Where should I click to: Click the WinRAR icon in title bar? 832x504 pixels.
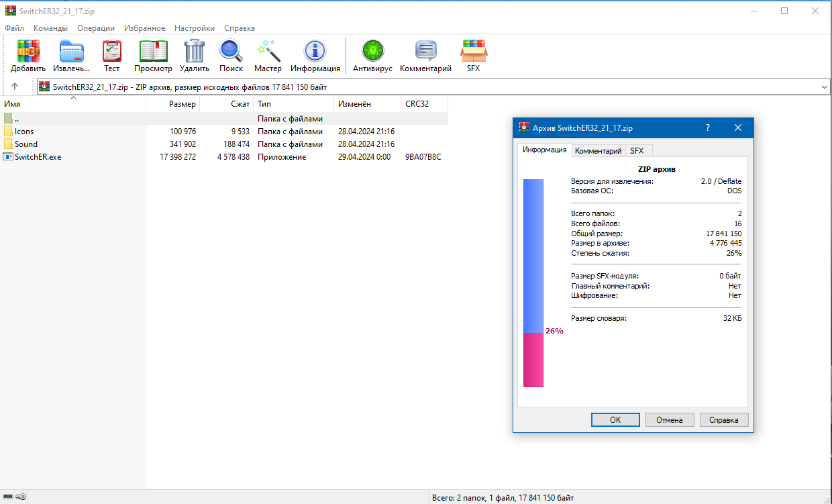tap(10, 11)
